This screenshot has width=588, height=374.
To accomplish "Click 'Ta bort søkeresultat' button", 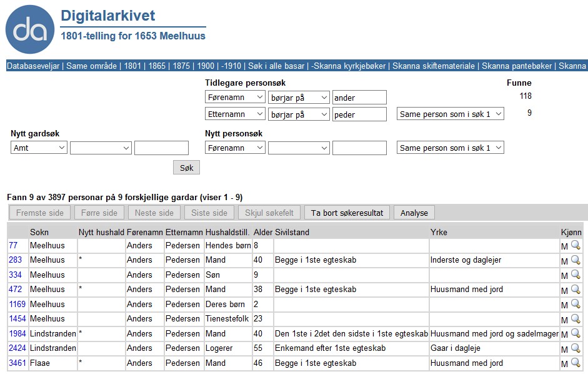I will (x=347, y=213).
